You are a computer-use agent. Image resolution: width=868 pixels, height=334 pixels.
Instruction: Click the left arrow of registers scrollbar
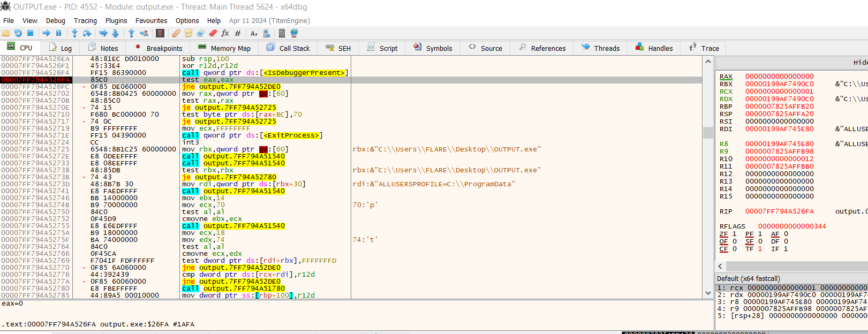(x=720, y=266)
